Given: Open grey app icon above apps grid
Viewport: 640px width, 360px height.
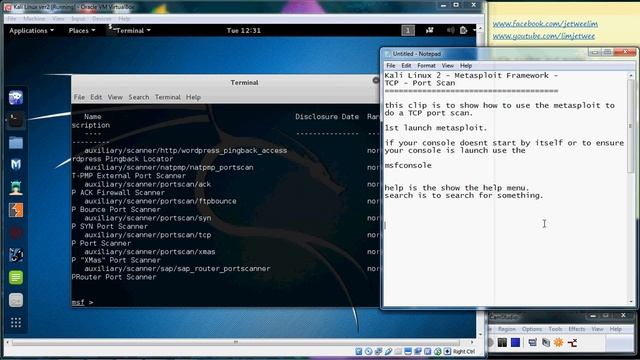Looking at the screenshot, I should point(16,300).
